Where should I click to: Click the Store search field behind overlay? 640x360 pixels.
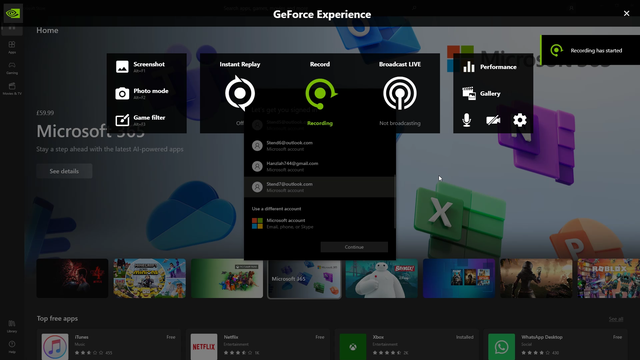320,8
